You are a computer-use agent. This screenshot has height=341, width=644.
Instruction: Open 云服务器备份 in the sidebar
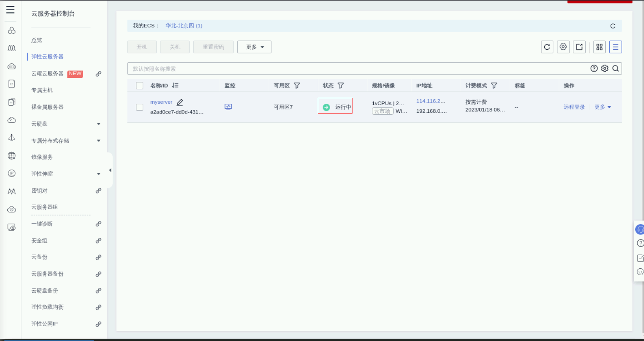47,274
